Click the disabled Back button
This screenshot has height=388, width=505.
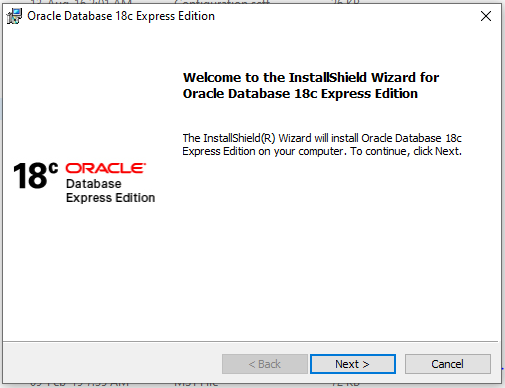point(265,364)
